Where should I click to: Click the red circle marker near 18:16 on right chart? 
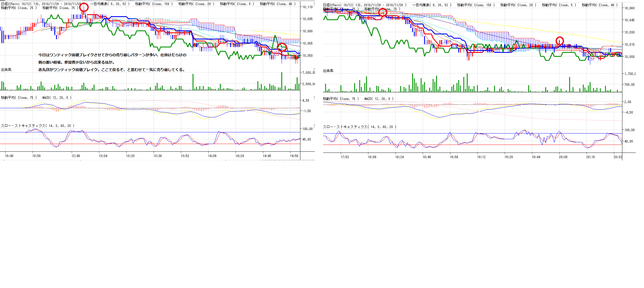click(x=383, y=12)
